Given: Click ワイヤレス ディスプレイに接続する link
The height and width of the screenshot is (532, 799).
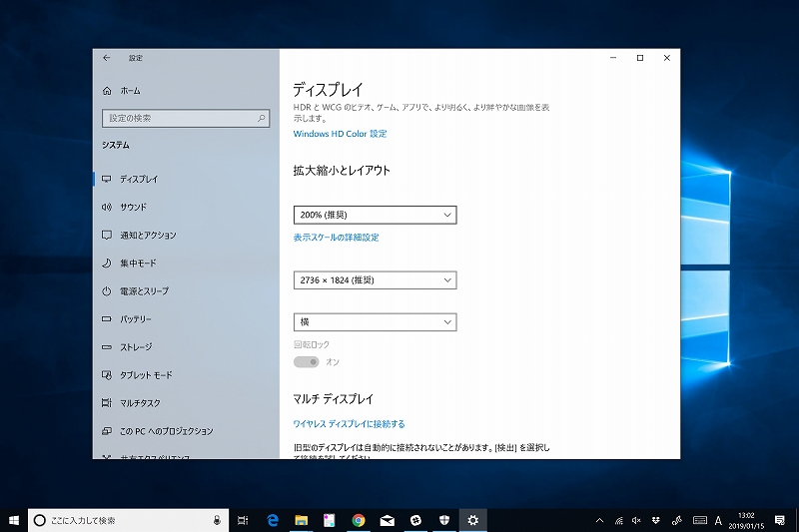Looking at the screenshot, I should (349, 424).
